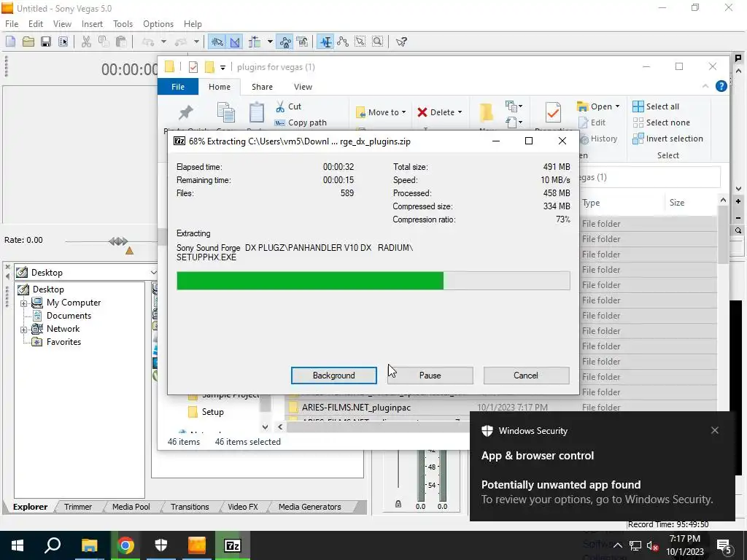The width and height of the screenshot is (747, 560).
Task: Open the Vegas Options menu
Action: (x=158, y=24)
